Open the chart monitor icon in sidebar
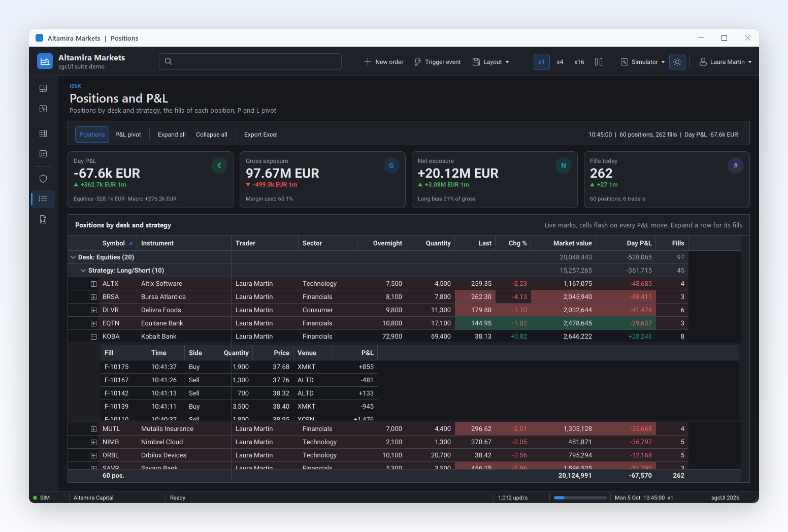The width and height of the screenshot is (788, 532). pos(43,109)
